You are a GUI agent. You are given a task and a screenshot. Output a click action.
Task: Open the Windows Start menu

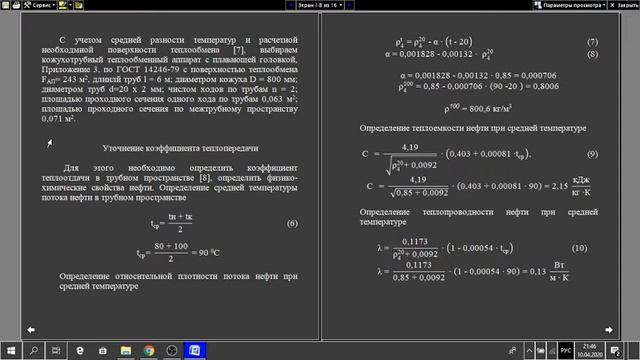[11, 350]
